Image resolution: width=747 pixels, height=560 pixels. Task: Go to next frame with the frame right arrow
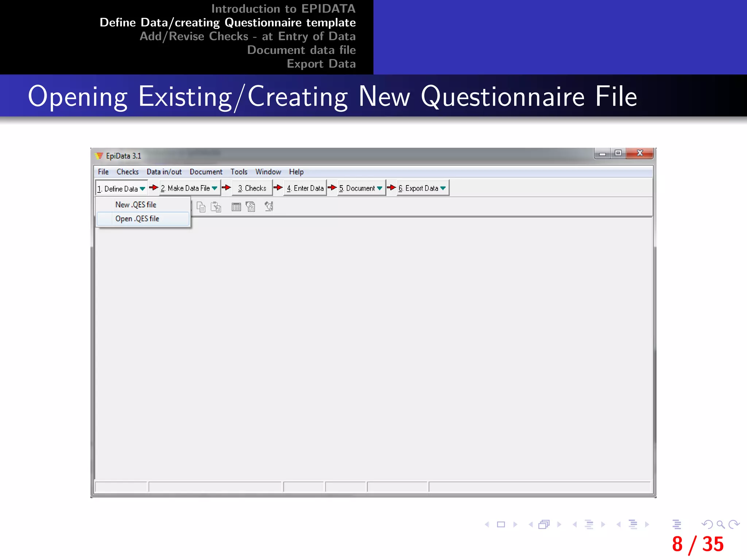tap(559, 524)
